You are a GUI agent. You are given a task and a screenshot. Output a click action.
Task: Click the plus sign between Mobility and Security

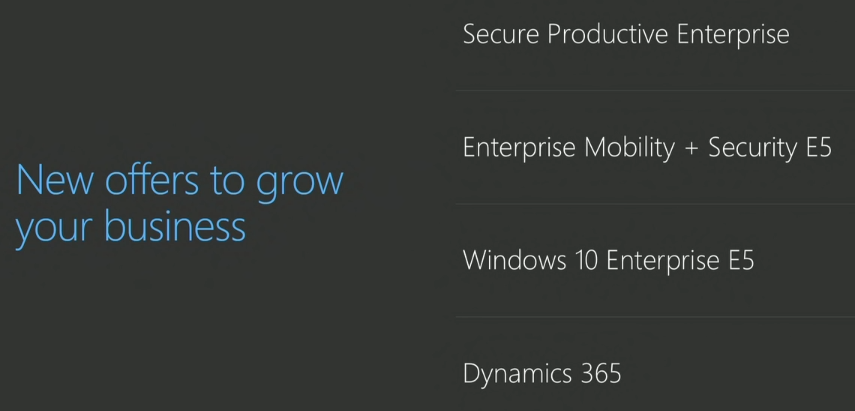pos(691,149)
